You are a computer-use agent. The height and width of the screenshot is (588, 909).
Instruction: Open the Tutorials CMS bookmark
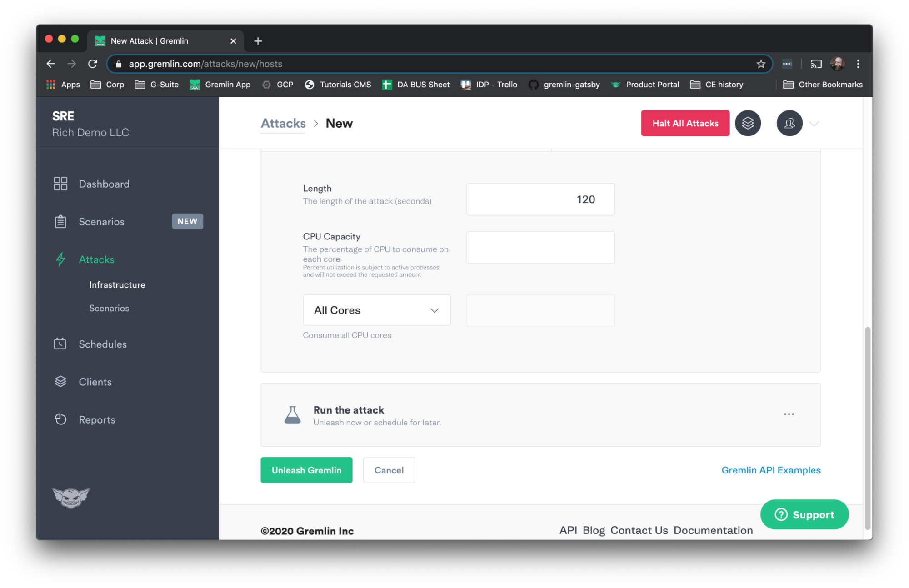click(338, 85)
